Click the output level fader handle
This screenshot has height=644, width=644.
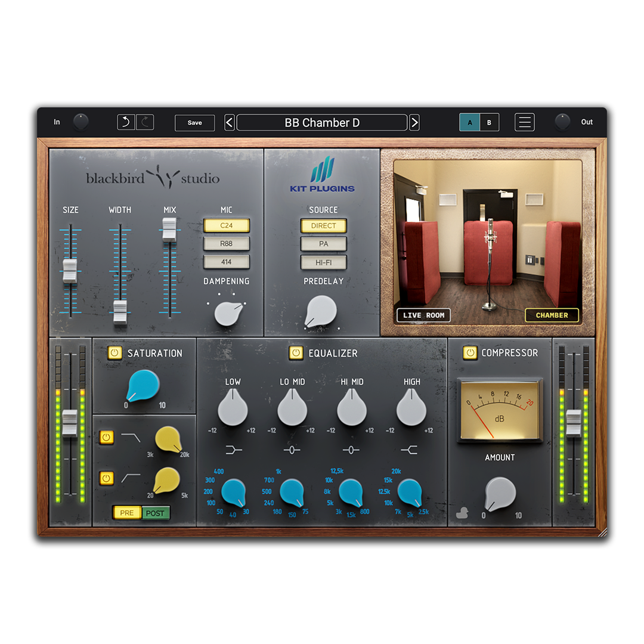coord(574,422)
